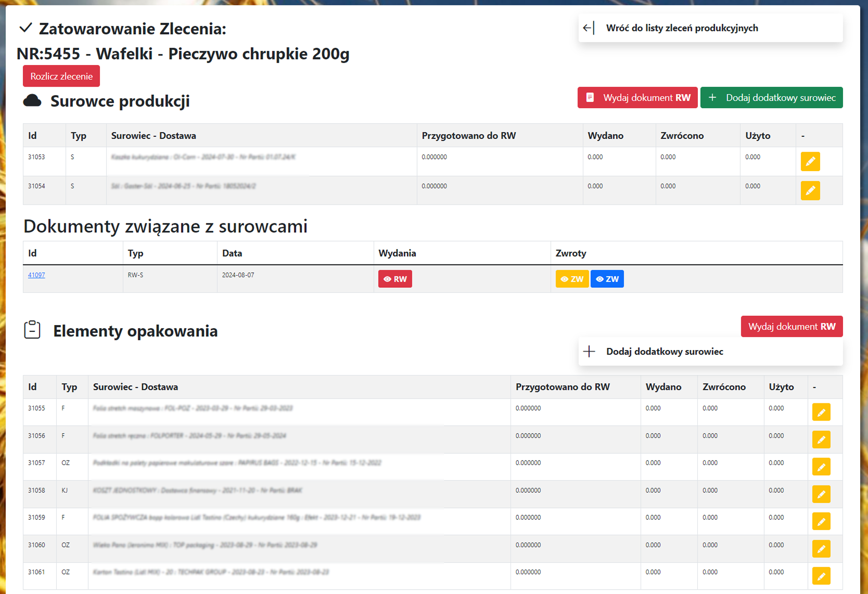Click edit pencil for row 31056
Image resolution: width=868 pixels, height=594 pixels.
tap(821, 440)
